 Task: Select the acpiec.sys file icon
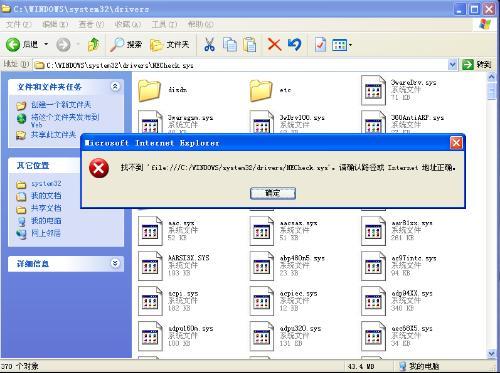[262, 301]
